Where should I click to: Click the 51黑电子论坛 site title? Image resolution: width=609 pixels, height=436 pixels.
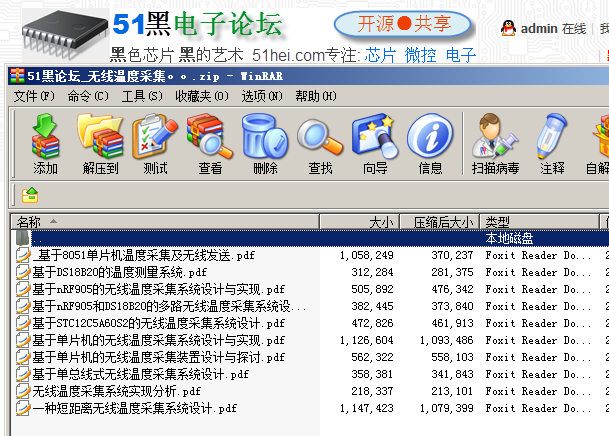[x=197, y=24]
